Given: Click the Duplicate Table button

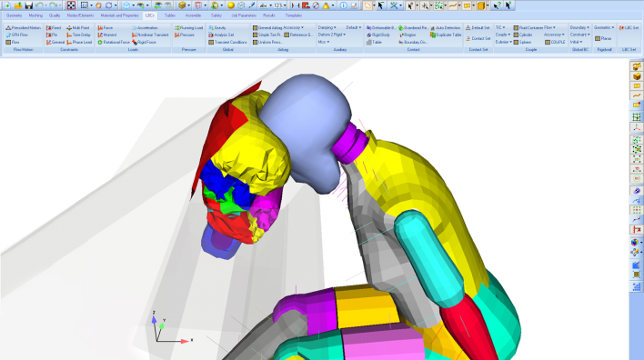Looking at the screenshot, I should pyautogui.click(x=446, y=35).
